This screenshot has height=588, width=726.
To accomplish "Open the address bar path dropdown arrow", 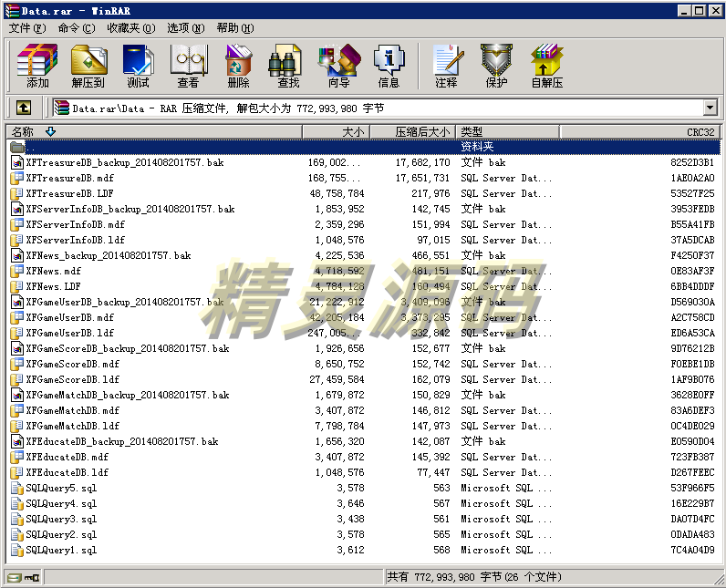I will click(710, 108).
